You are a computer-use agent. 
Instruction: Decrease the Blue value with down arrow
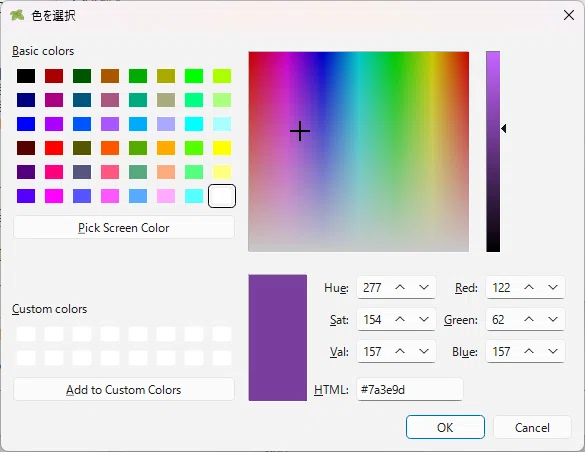553,351
